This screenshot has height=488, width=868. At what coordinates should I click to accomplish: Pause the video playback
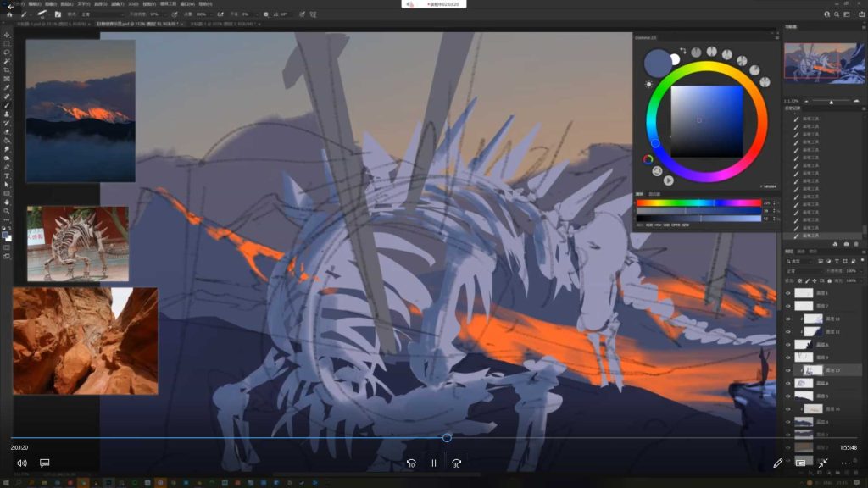pyautogui.click(x=434, y=463)
